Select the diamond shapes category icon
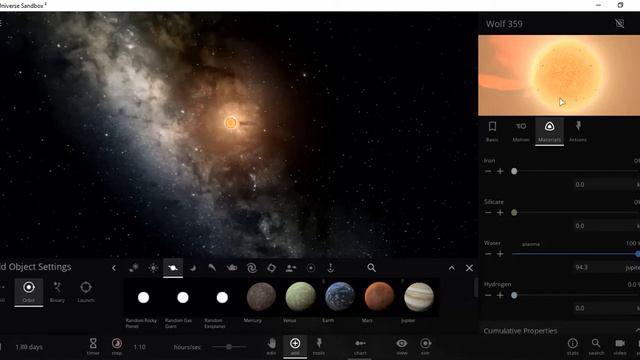This screenshot has height=360, width=640. click(271, 268)
